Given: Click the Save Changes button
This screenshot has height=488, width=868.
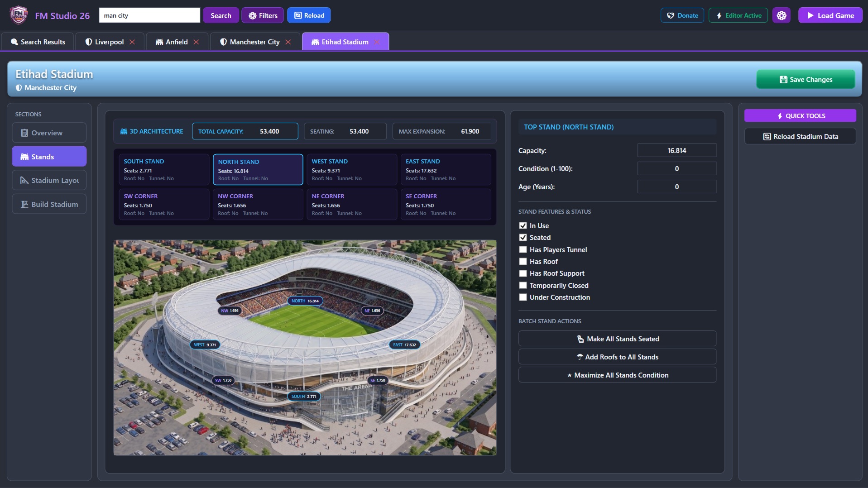Looking at the screenshot, I should click(806, 79).
